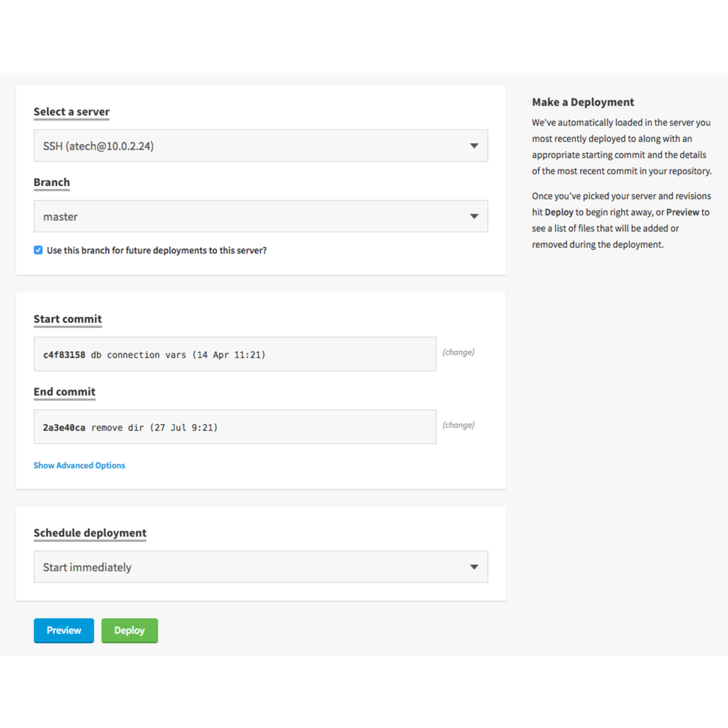Click the 'Select a server' heading
The image size is (728, 728).
71,111
